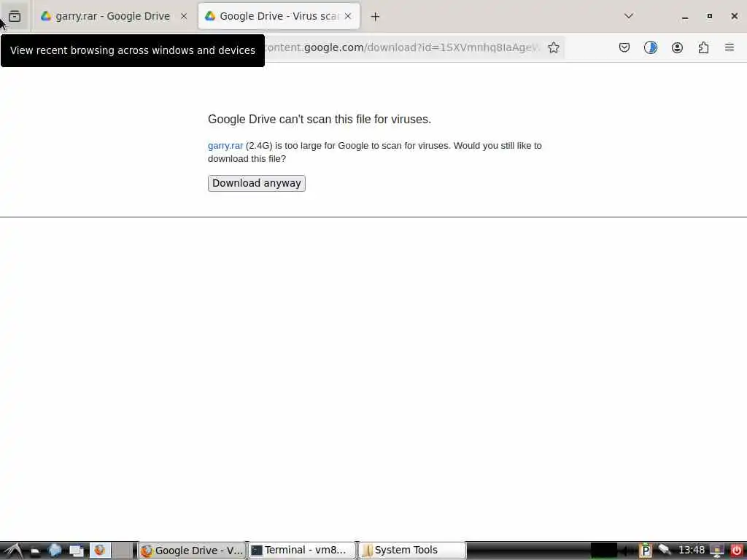
Task: Open the Extensions puzzle icon
Action: (x=704, y=47)
